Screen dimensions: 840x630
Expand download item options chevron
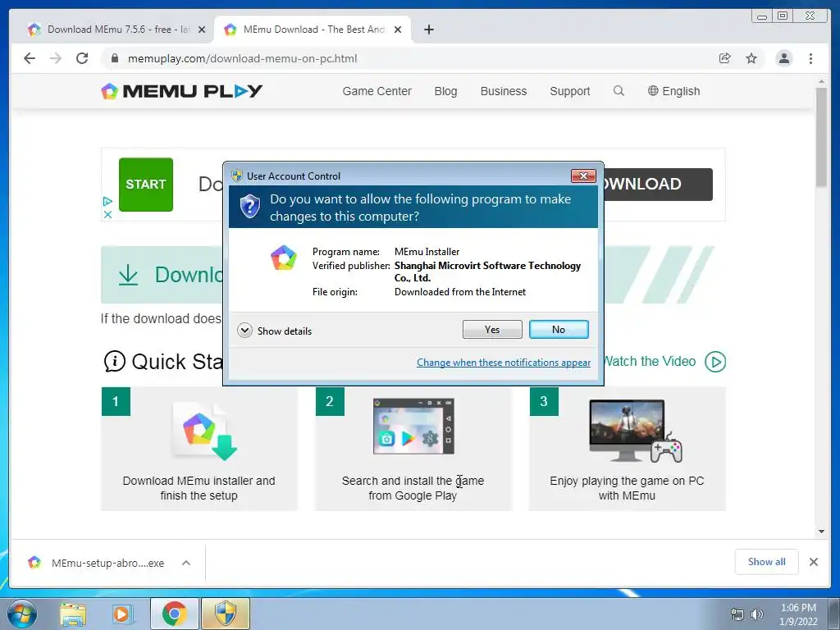click(186, 563)
